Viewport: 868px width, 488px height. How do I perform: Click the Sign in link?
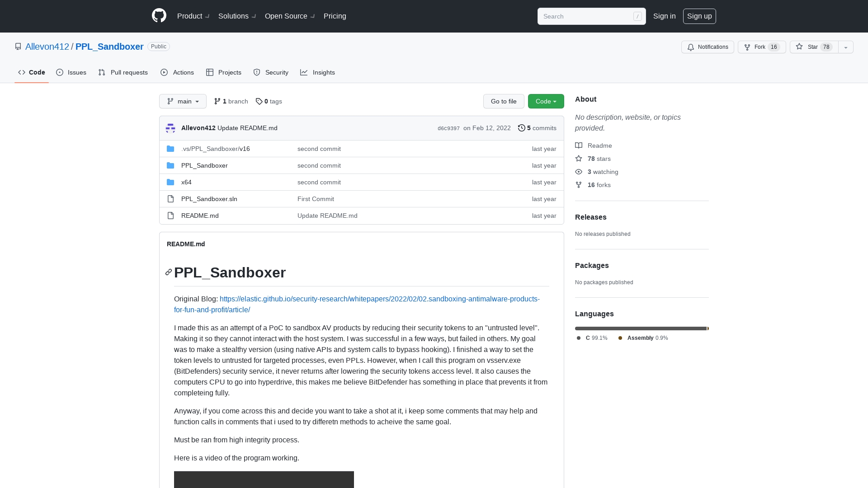point(664,16)
